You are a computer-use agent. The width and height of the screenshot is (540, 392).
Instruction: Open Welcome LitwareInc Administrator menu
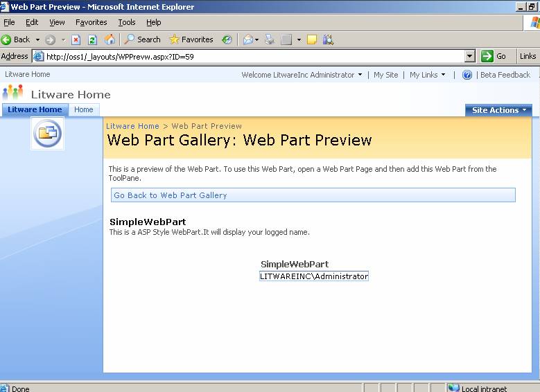(x=302, y=75)
